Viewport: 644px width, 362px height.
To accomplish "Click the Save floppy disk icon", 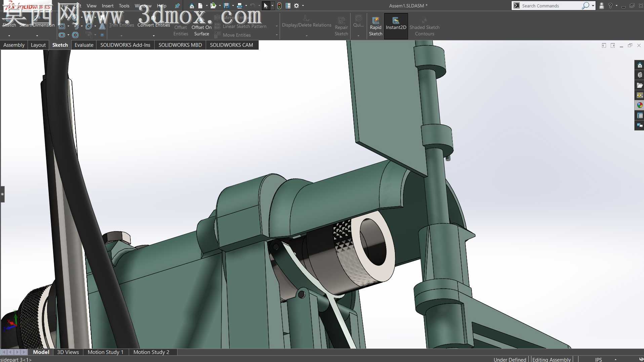I will (226, 6).
